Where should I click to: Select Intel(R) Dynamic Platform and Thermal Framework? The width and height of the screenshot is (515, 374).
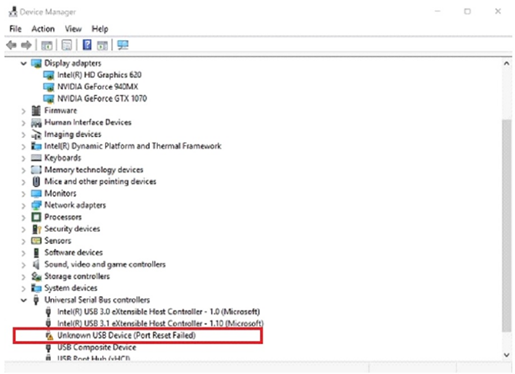click(x=133, y=146)
